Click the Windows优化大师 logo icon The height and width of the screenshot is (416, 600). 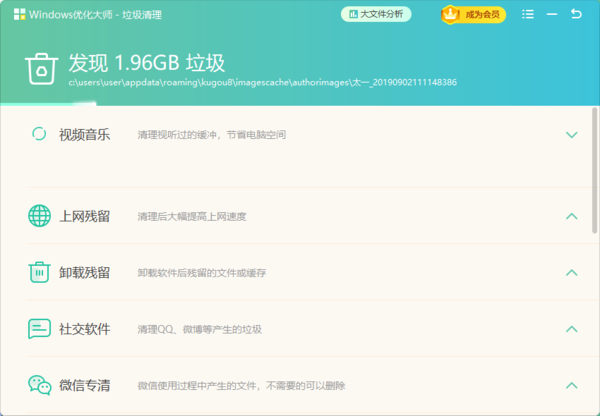[x=19, y=15]
